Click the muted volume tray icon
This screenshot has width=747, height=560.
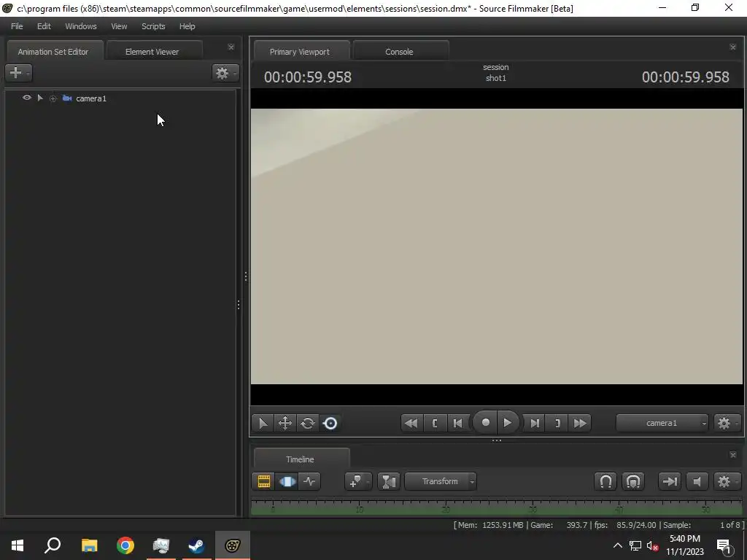(x=653, y=545)
